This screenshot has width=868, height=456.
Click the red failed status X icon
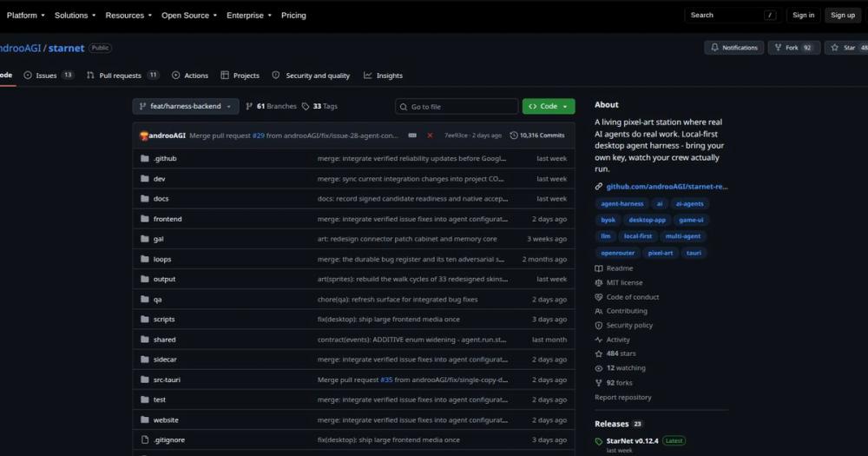point(430,135)
